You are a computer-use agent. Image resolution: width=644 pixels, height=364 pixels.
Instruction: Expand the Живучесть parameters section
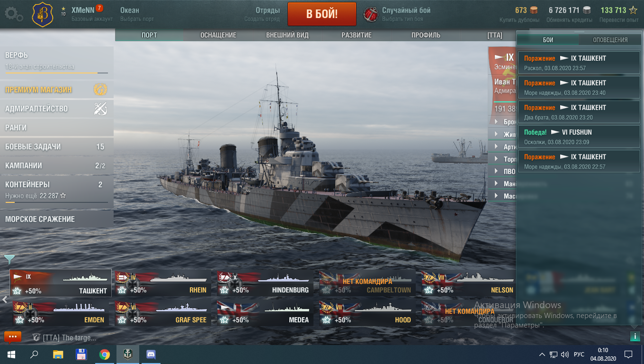click(502, 134)
